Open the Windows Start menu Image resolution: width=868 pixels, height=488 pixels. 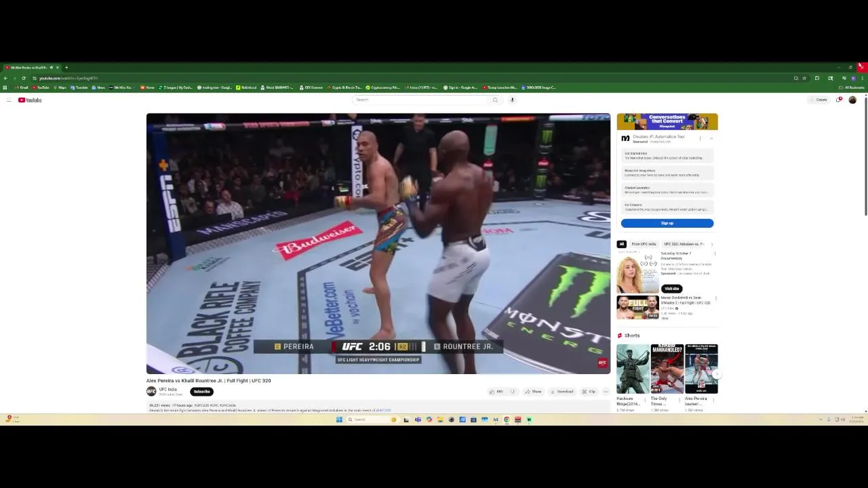(x=339, y=420)
